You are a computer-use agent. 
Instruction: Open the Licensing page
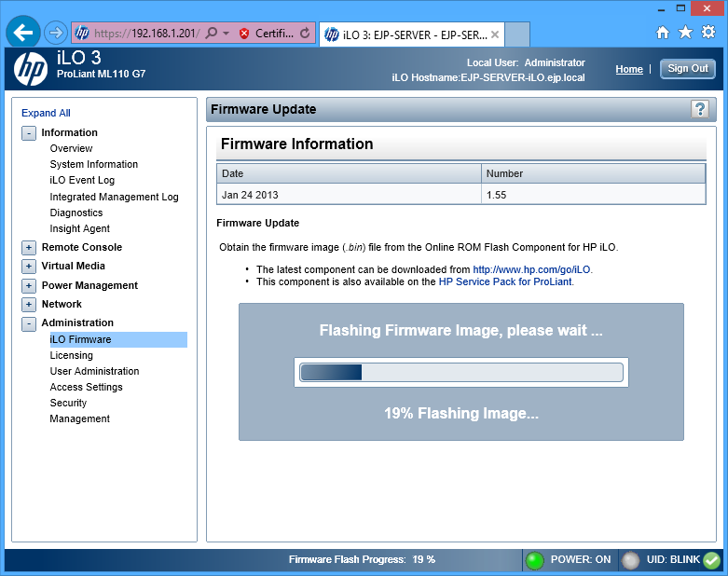coord(72,355)
